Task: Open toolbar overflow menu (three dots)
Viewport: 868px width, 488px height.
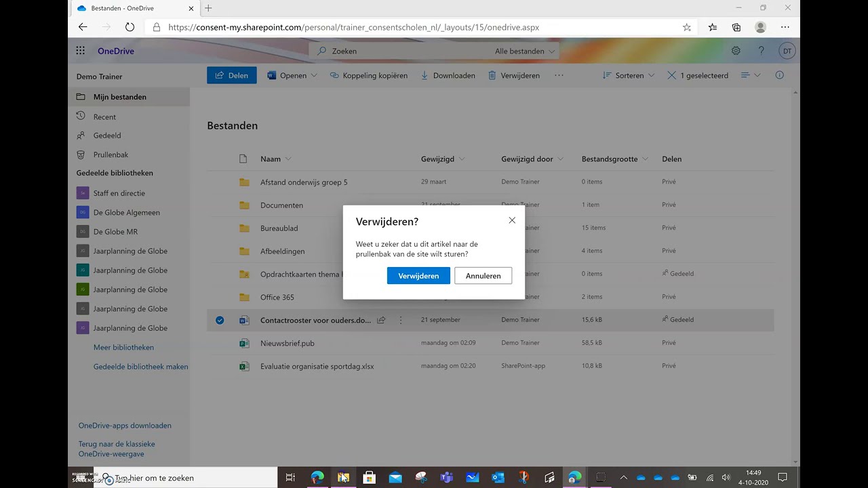Action: 559,75
